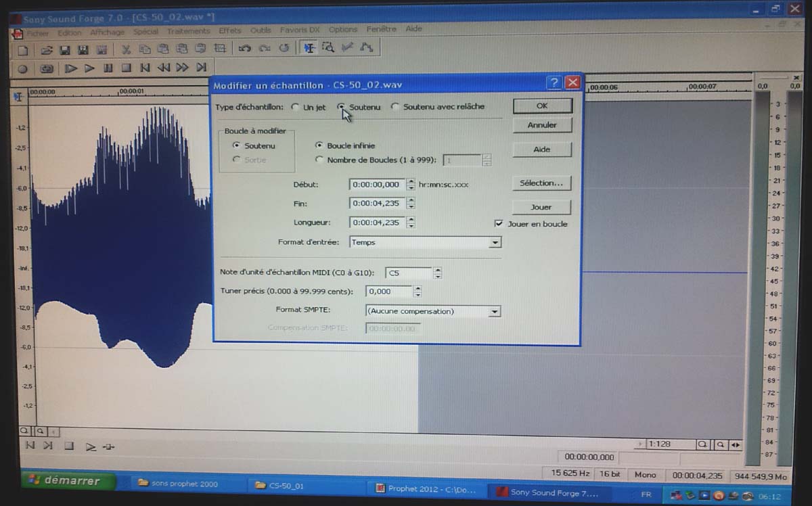Viewport: 812px width, 506px height.
Task: Click the MIDI note C5 stepper arrows
Action: [438, 273]
